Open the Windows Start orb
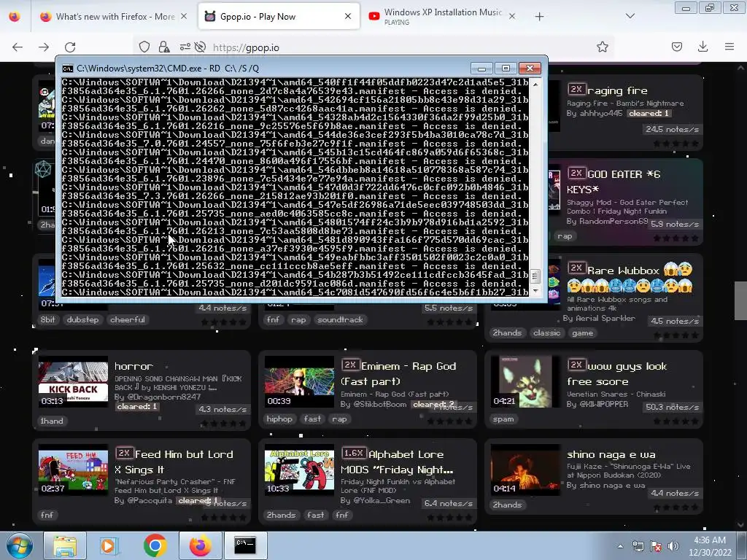This screenshot has width=747, height=560. (19, 545)
